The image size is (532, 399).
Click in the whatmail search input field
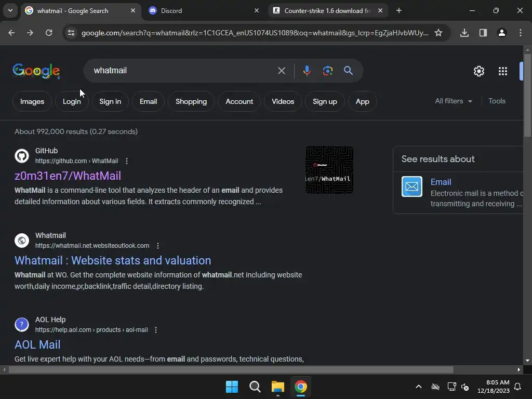[183, 71]
